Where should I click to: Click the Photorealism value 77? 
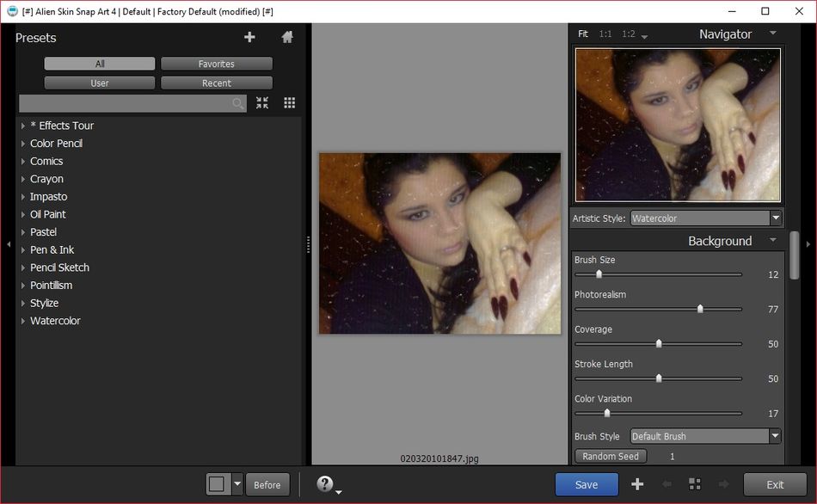click(773, 310)
